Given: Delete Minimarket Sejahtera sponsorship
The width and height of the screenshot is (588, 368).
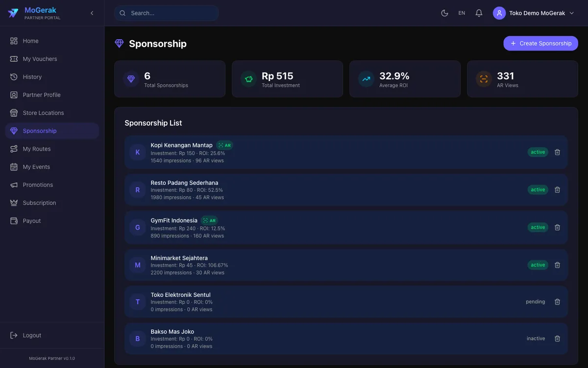Looking at the screenshot, I should (557, 265).
